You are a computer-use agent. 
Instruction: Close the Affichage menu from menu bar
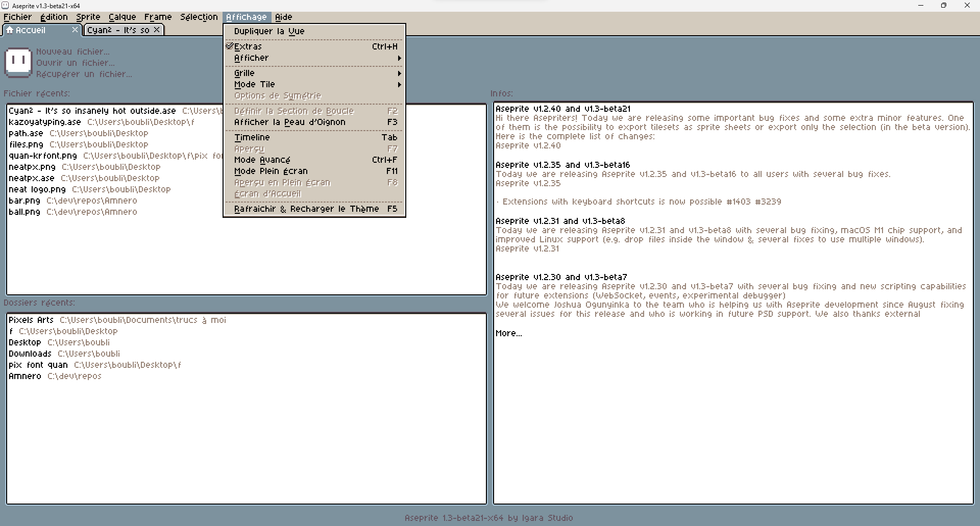(247, 17)
